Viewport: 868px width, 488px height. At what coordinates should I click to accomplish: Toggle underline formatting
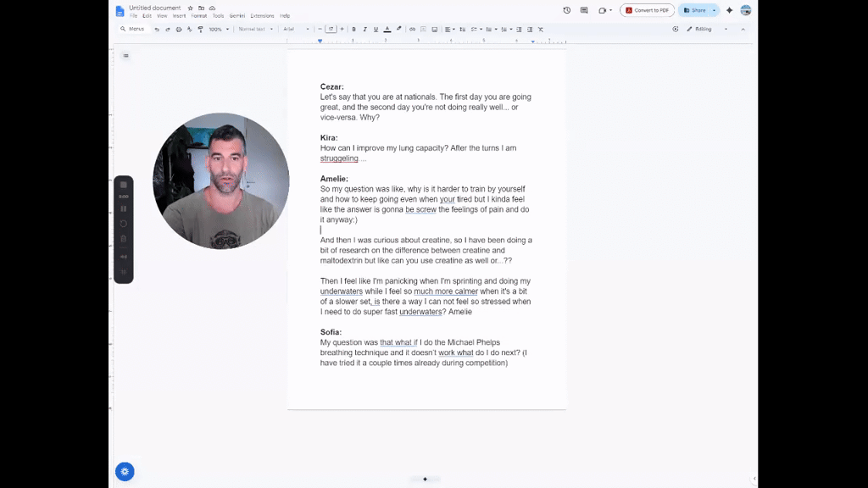(x=376, y=30)
